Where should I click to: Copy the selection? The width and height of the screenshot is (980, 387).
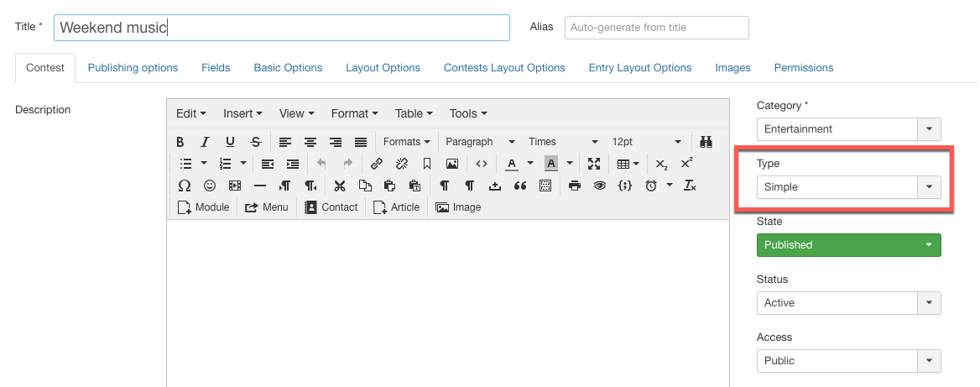coord(365,186)
